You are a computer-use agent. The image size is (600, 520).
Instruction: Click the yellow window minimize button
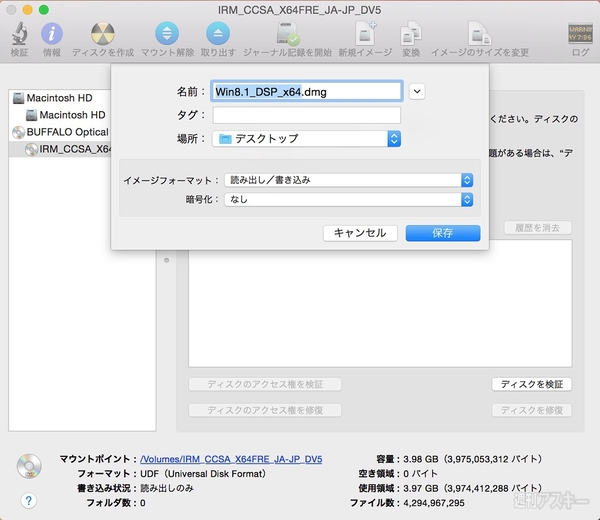[x=28, y=10]
